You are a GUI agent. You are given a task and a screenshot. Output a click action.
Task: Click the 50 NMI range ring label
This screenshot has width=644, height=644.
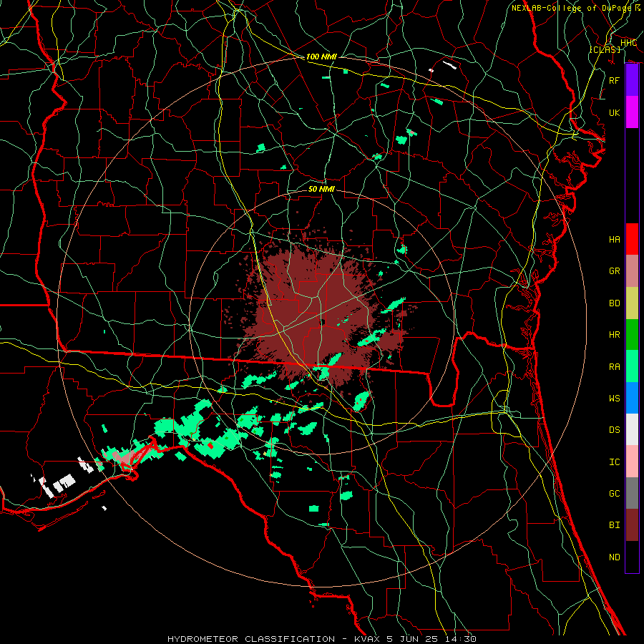click(321, 189)
